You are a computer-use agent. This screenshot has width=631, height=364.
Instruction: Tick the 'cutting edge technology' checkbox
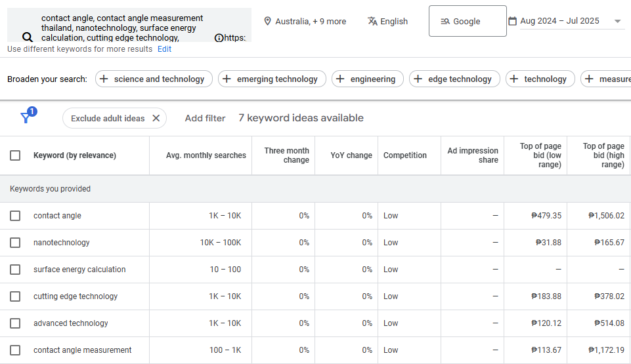(x=15, y=296)
